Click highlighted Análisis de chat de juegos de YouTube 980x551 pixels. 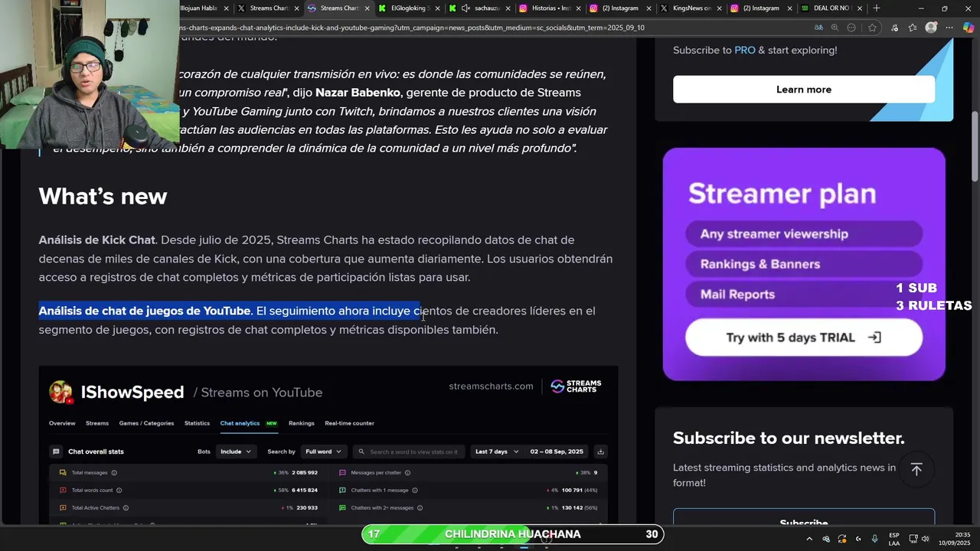pyautogui.click(x=145, y=311)
